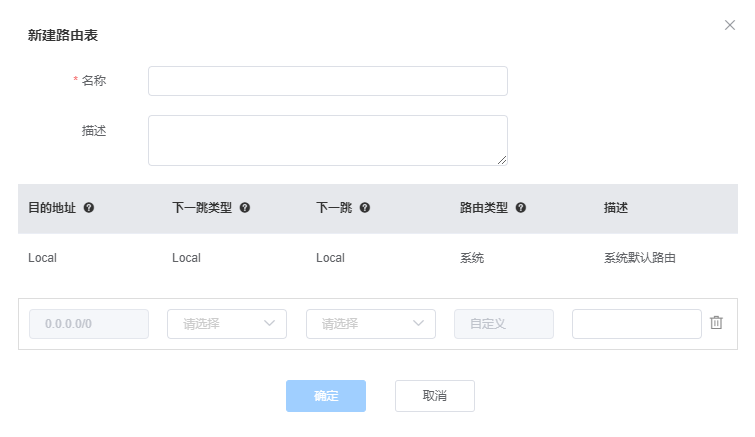Image resolution: width=755 pixels, height=437 pixels.
Task: Click help icon beside 路由类型 header
Action: click(521, 208)
